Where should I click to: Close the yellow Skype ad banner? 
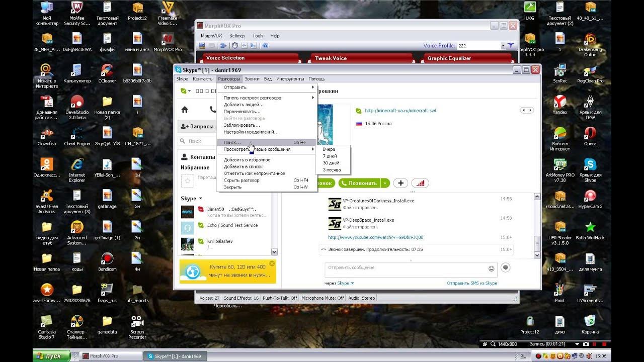[x=272, y=263]
